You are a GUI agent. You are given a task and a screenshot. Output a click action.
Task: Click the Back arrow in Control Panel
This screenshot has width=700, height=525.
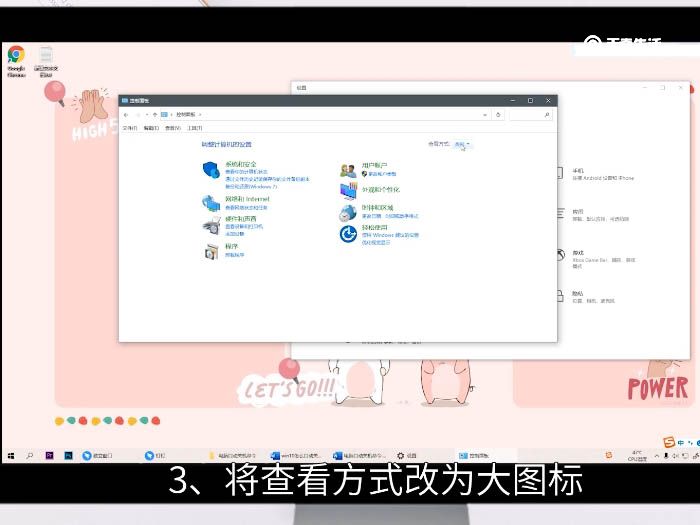pos(126,115)
